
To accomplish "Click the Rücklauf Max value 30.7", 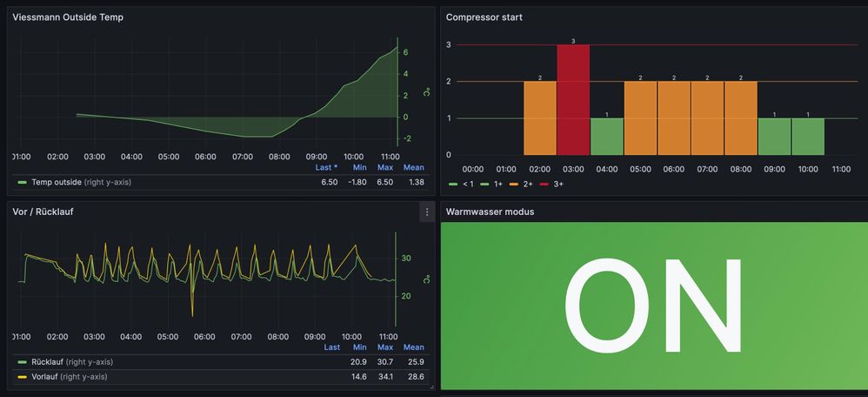I will coord(385,362).
